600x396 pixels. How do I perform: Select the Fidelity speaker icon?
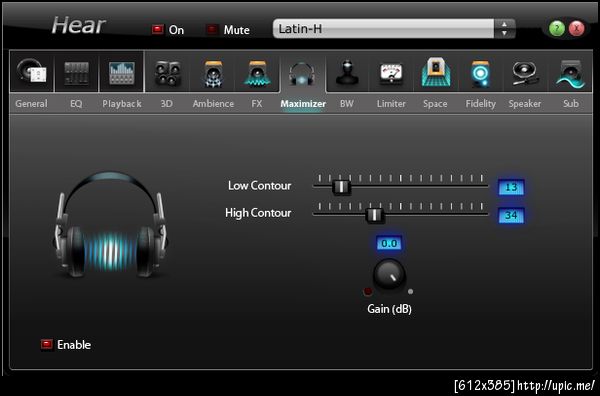(480, 73)
